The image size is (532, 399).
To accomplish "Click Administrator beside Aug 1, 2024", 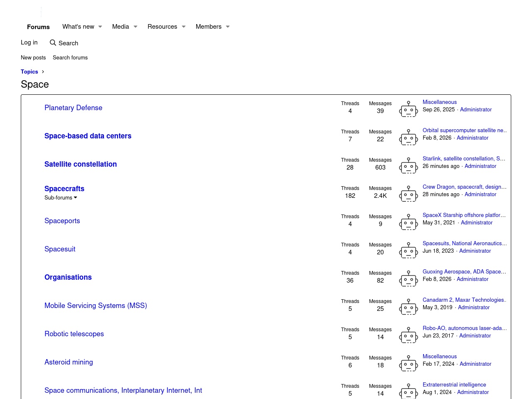I will click(x=473, y=392).
